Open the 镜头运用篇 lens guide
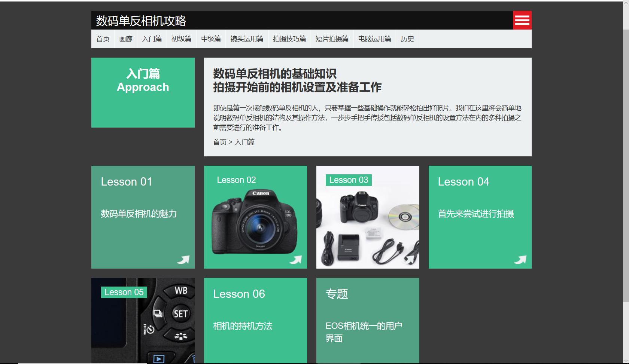This screenshot has width=629, height=364. pos(247,39)
